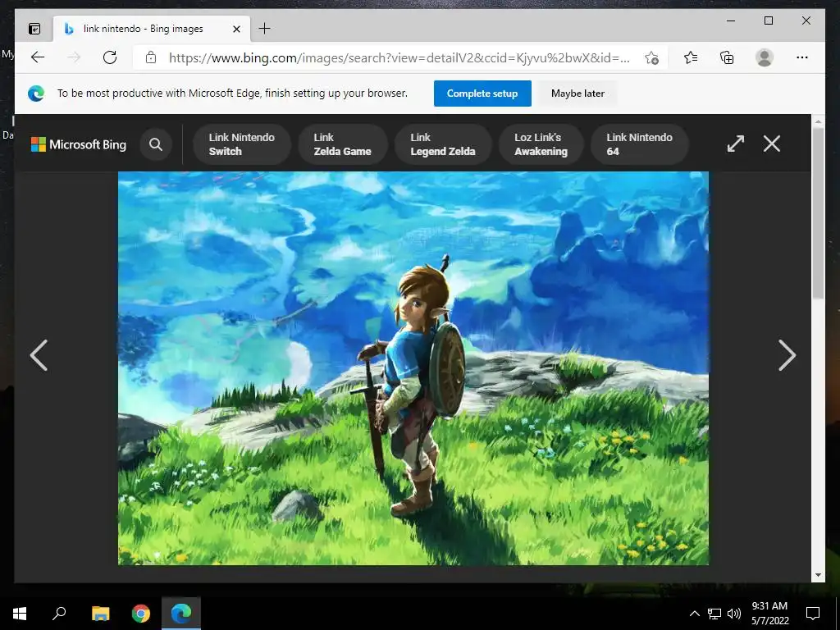Click the disabled forward navigation arrow

click(x=74, y=57)
